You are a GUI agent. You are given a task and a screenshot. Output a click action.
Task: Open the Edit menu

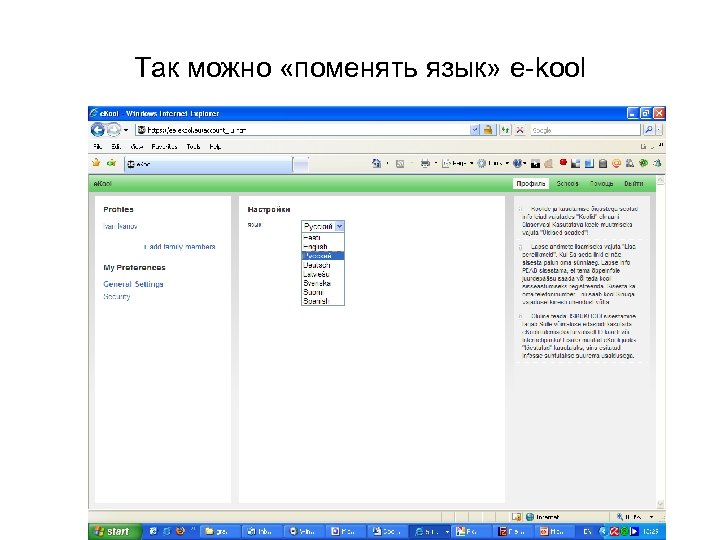point(116,146)
